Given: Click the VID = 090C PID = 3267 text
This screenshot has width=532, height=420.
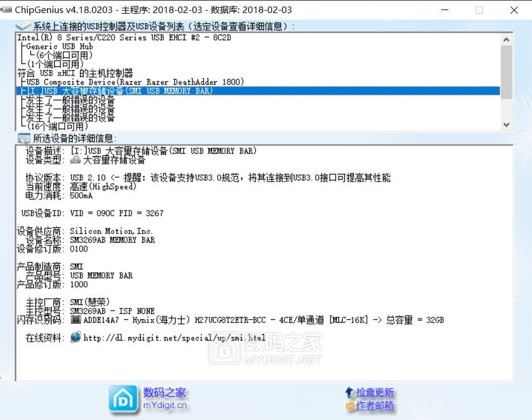Looking at the screenshot, I should click(117, 213).
